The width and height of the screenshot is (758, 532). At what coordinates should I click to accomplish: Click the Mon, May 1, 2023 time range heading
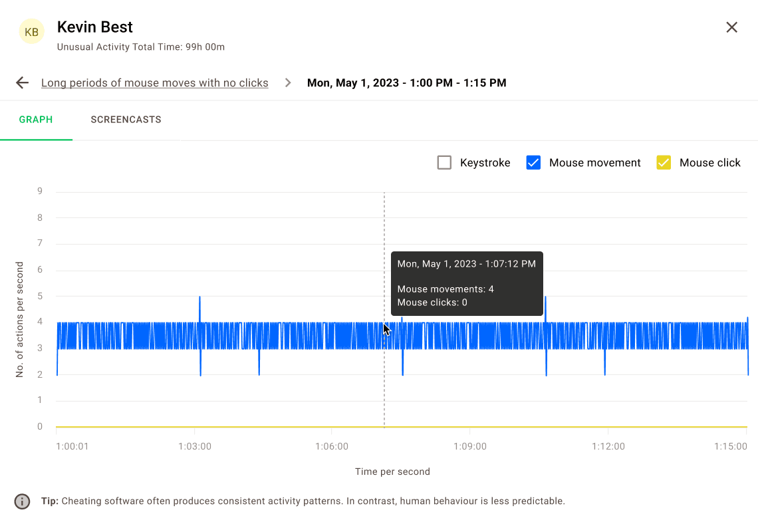406,83
